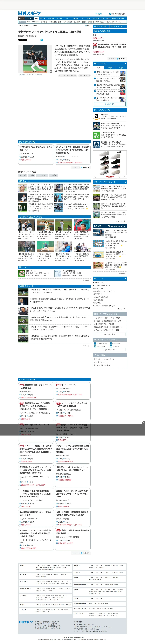Open 紙面ビューアー in navigation bar
The height and width of the screenshot is (644, 145).
[118, 19]
